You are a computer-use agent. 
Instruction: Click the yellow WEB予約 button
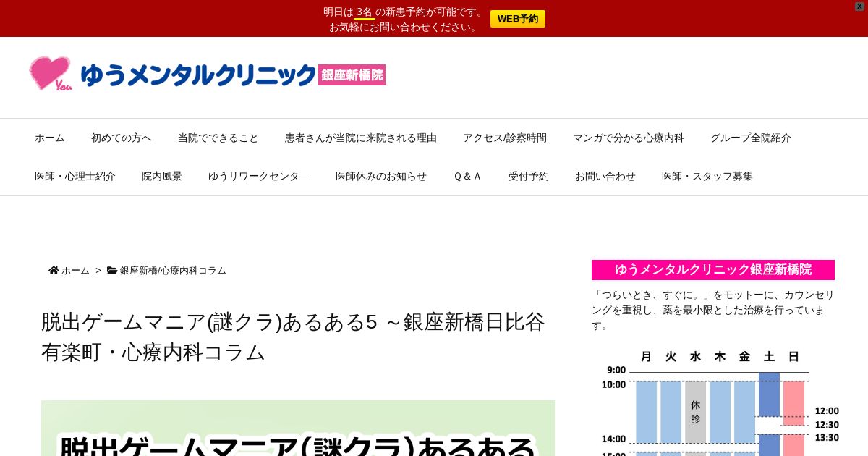point(518,19)
